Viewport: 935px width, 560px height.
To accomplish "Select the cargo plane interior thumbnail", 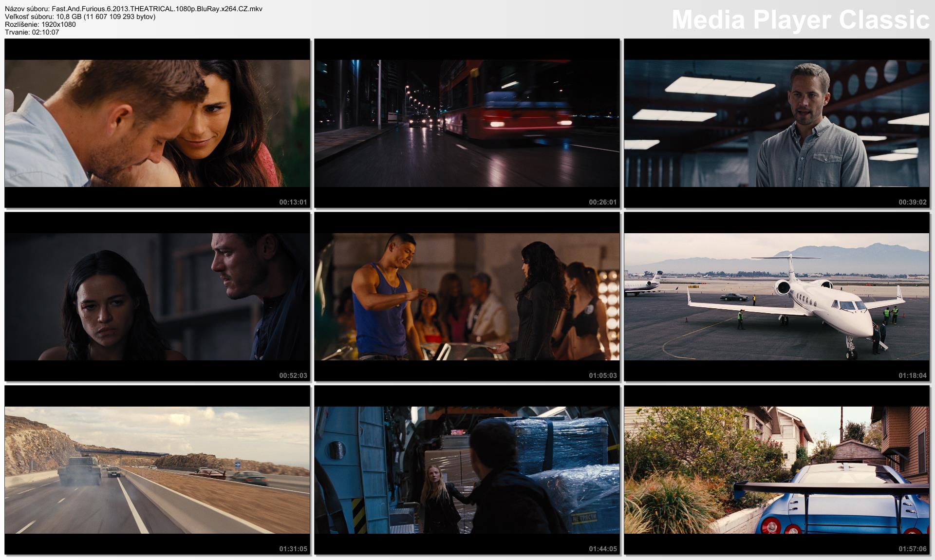I will click(467, 470).
